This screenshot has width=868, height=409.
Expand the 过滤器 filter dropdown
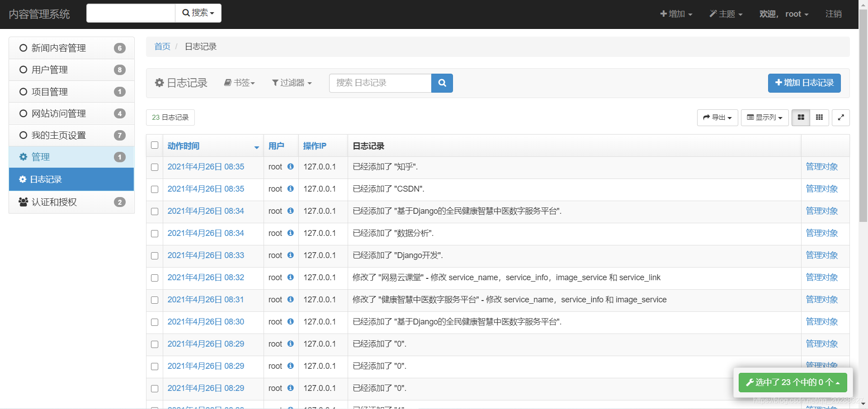point(292,83)
